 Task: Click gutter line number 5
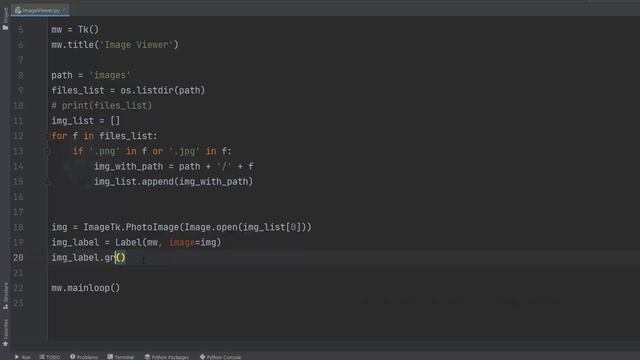click(x=21, y=29)
